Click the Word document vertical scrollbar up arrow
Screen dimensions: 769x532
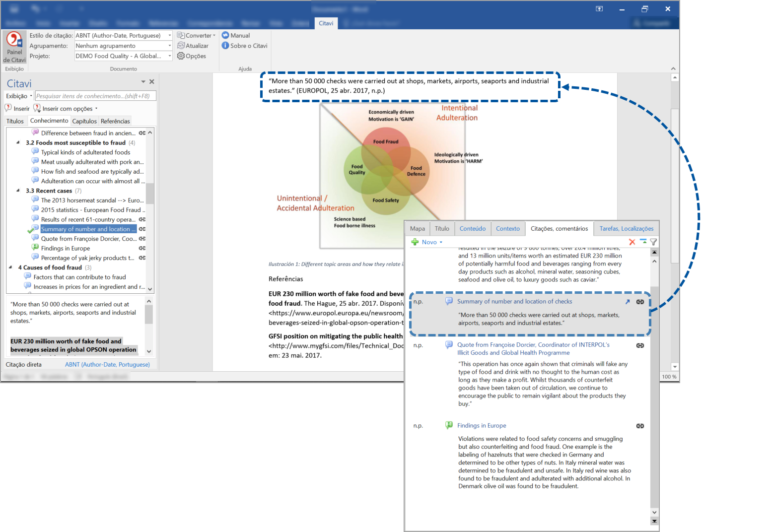[x=675, y=77]
